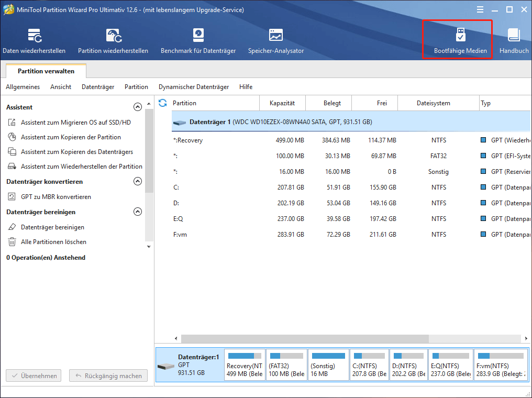Click down arrow of sidebar scrollbar
This screenshot has height=398, width=532.
tap(149, 247)
